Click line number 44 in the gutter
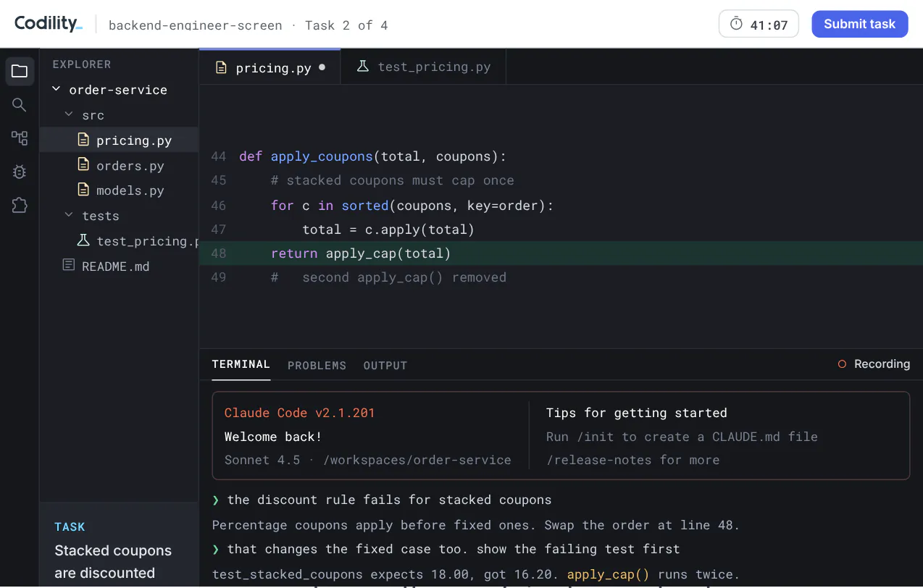The width and height of the screenshot is (923, 588). tap(219, 156)
